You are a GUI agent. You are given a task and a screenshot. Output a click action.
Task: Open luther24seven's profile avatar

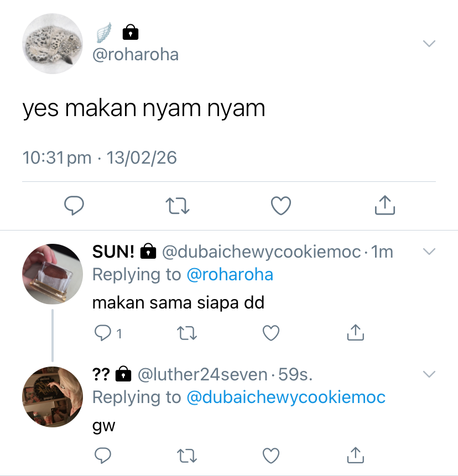(53, 397)
